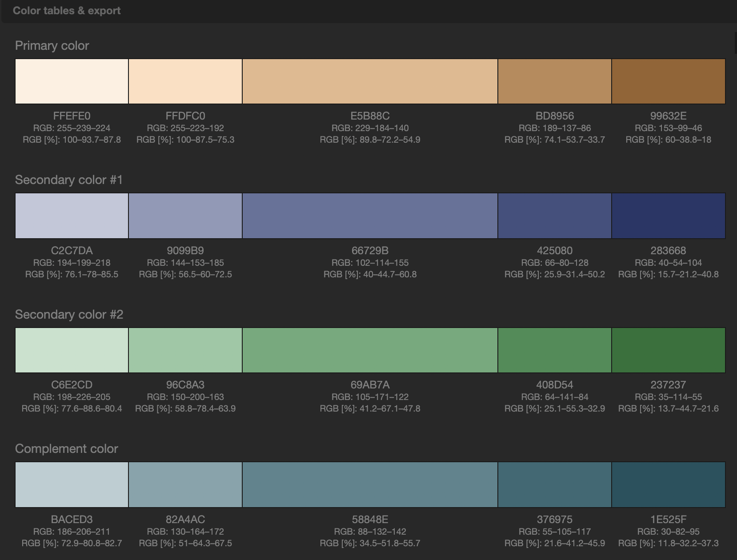Select the teal 1E525F swatch

pos(668,484)
